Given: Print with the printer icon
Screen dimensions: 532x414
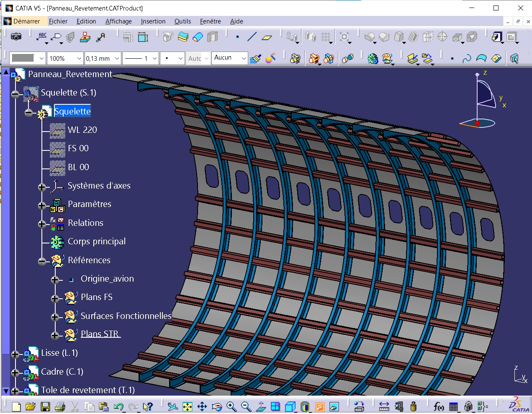Looking at the screenshot, I should coord(60,406).
